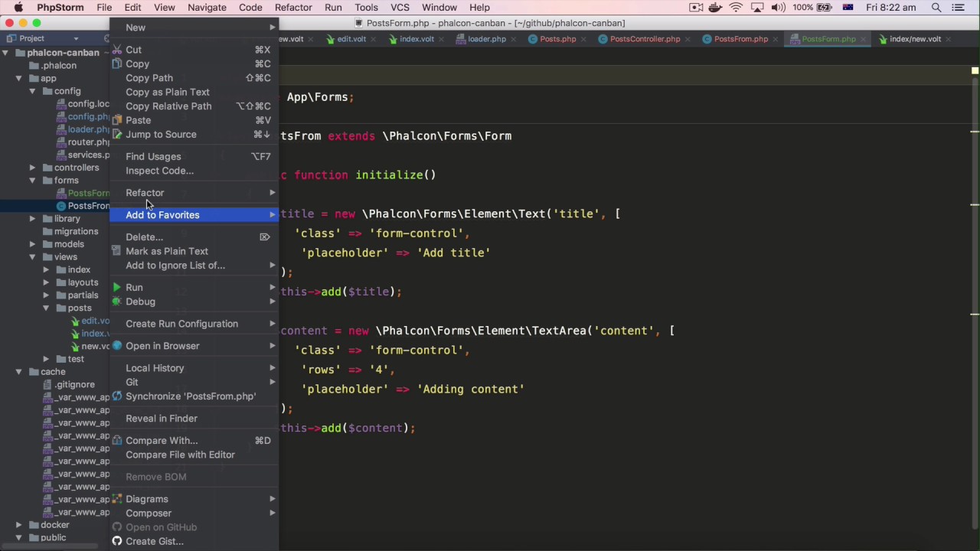Expand the library folder
Image resolution: width=980 pixels, height=551 pixels.
coord(32,219)
